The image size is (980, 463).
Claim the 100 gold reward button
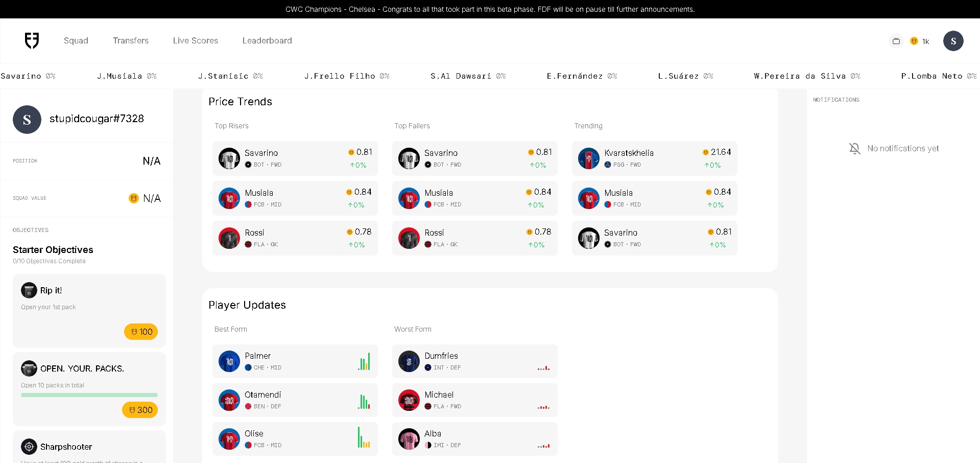point(141,332)
